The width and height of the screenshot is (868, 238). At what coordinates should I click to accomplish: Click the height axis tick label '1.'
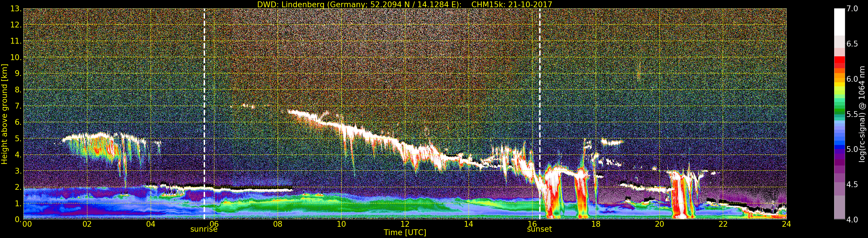click(x=18, y=203)
